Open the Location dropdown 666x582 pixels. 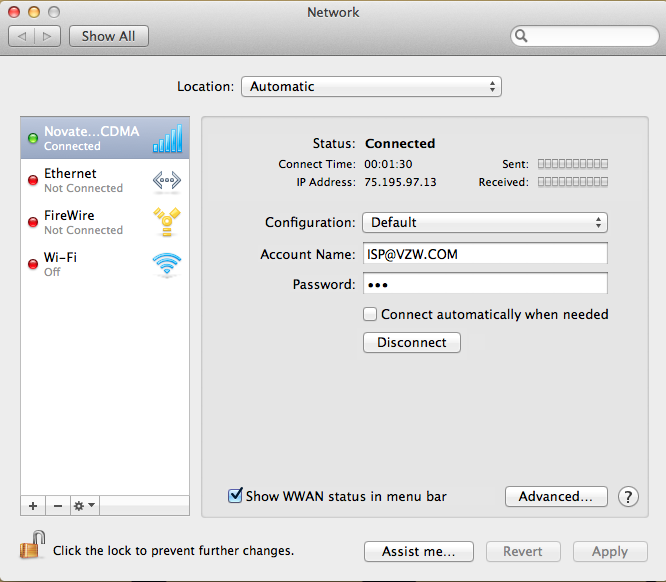(x=371, y=87)
